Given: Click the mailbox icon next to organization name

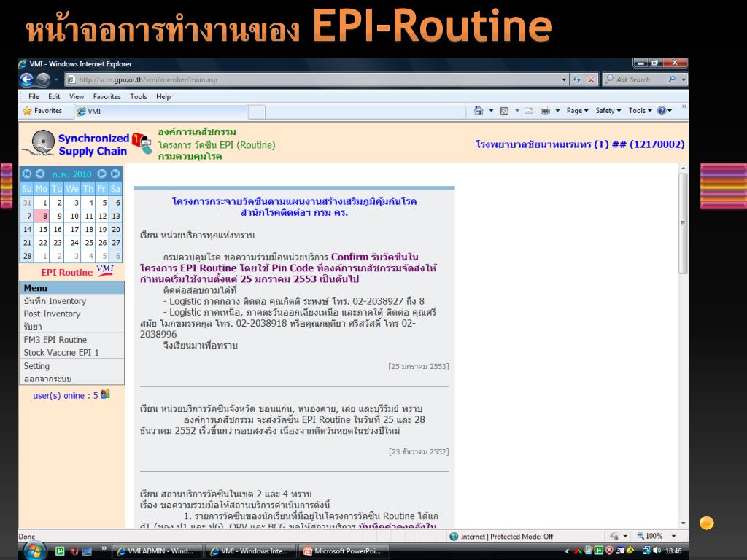Looking at the screenshot, I should (142, 143).
